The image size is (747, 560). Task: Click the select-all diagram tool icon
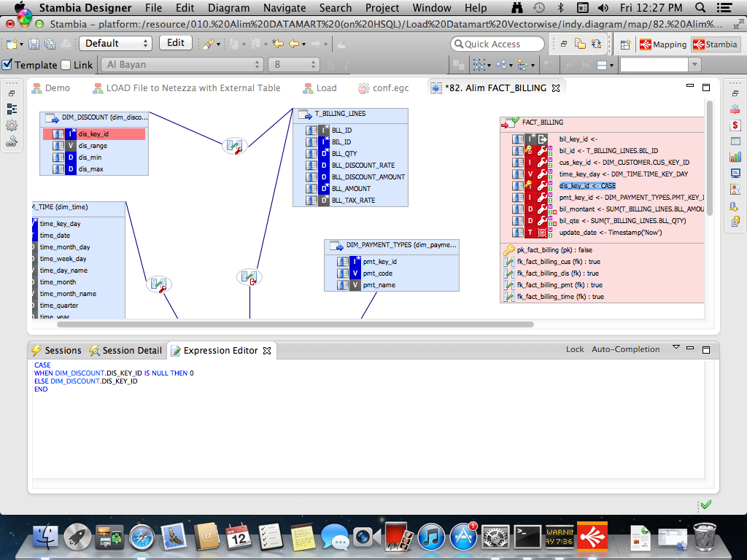(x=479, y=65)
